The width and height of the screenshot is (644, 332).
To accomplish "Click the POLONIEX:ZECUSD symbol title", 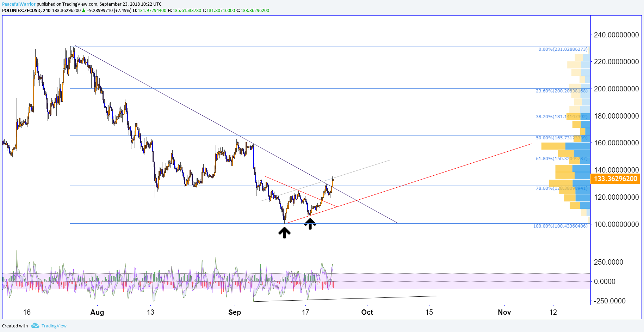I will [x=21, y=11].
